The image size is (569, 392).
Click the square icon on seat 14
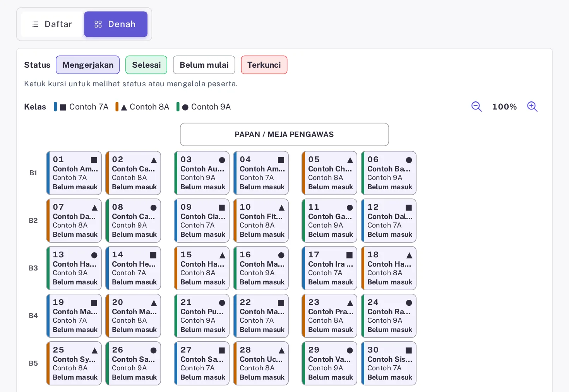click(x=153, y=255)
